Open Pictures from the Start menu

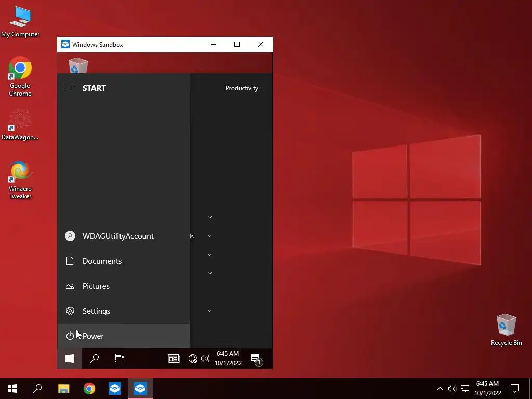[x=124, y=286]
